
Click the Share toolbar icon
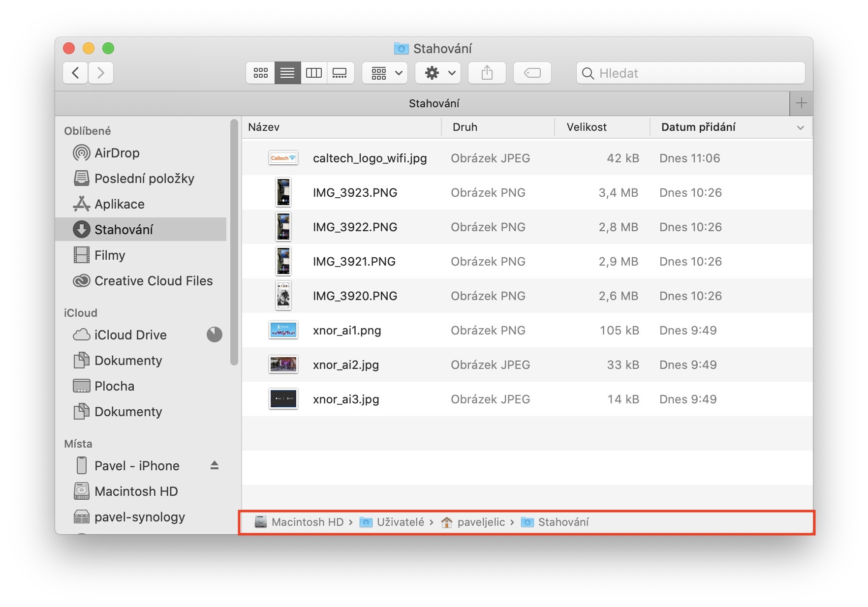[487, 73]
